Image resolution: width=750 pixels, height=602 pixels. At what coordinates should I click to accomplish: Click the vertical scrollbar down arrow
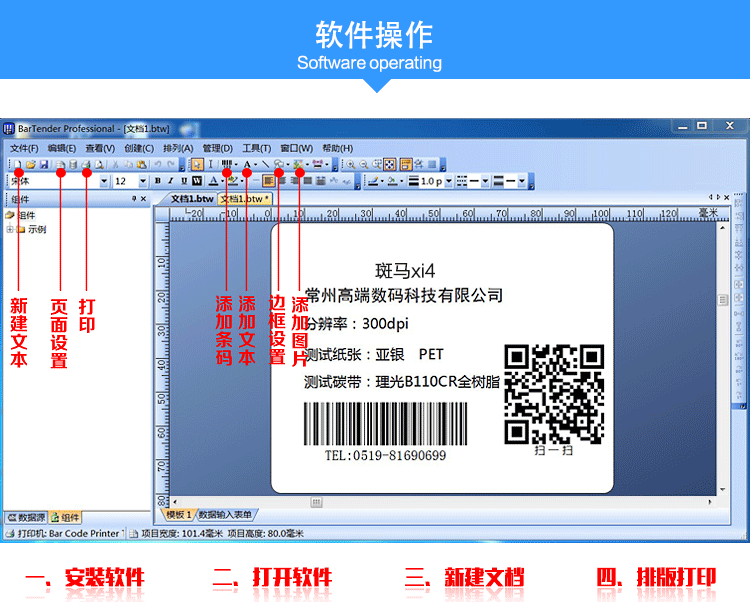tap(722, 490)
